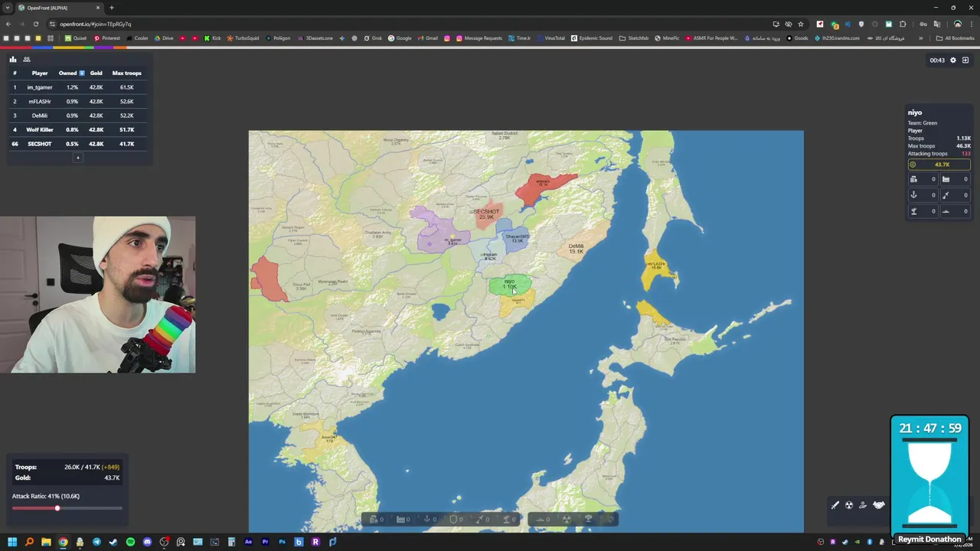
Task: Click the exit game icon
Action: pyautogui.click(x=965, y=60)
